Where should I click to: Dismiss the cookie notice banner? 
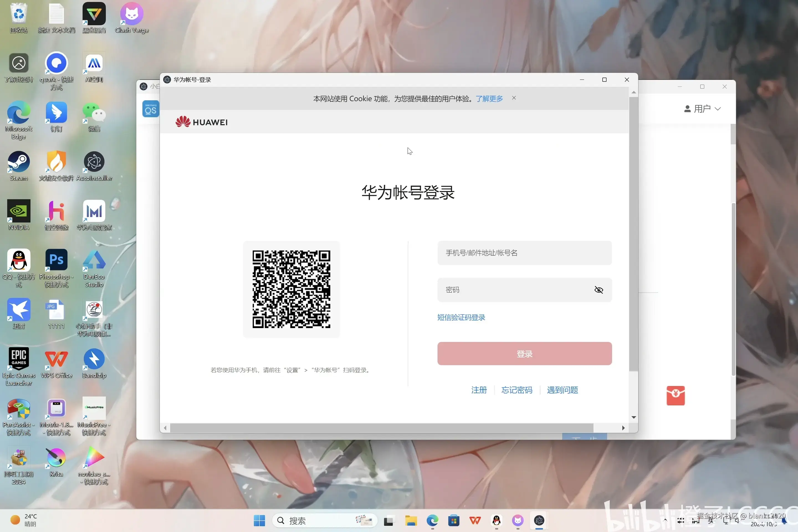pos(514,98)
